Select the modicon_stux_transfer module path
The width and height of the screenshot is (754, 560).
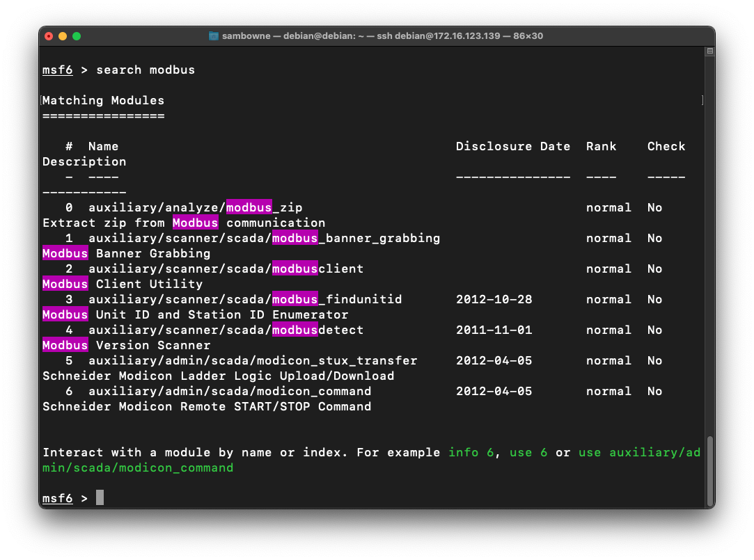253,360
